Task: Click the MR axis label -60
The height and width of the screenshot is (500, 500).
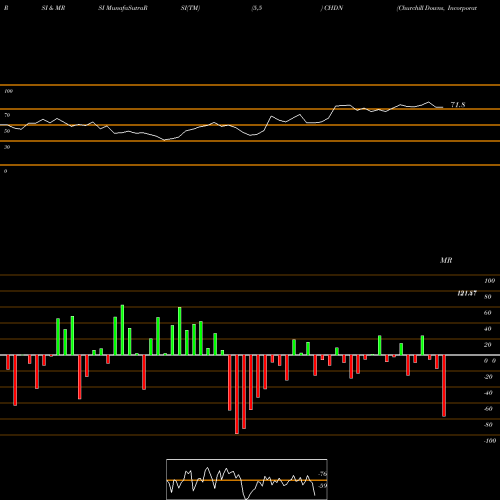Action: (488, 409)
